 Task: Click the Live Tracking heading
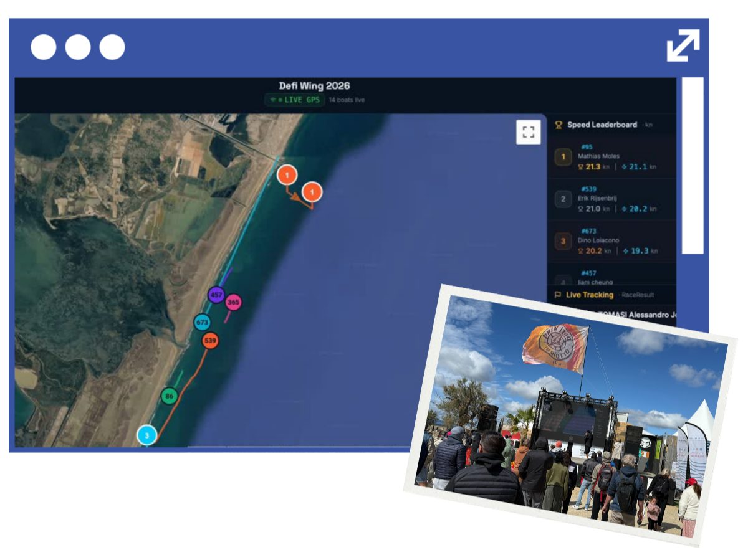590,295
